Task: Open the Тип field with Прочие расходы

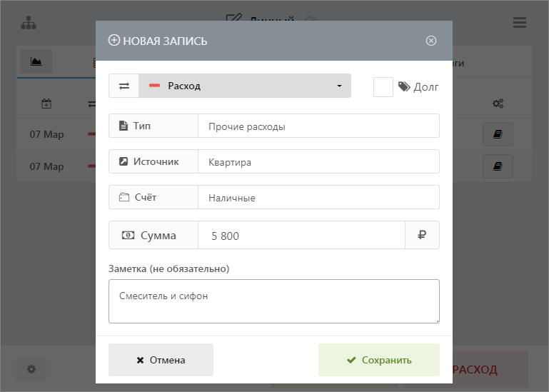Action: (318, 126)
